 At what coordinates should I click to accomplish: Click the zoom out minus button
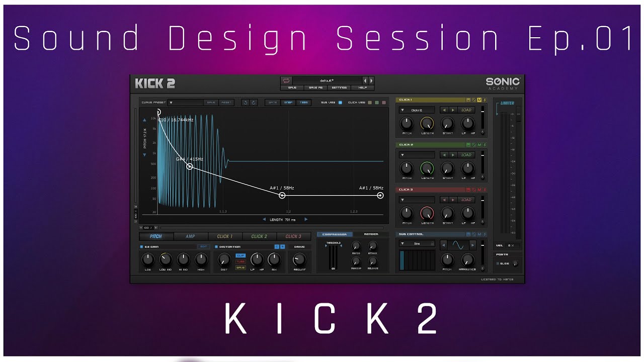141,228
